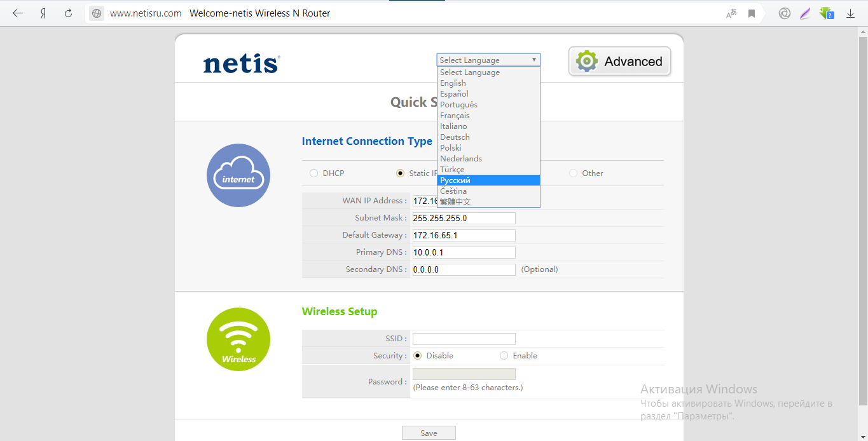The width and height of the screenshot is (868, 441).
Task: Choose Čeština from the language list
Action: click(488, 191)
